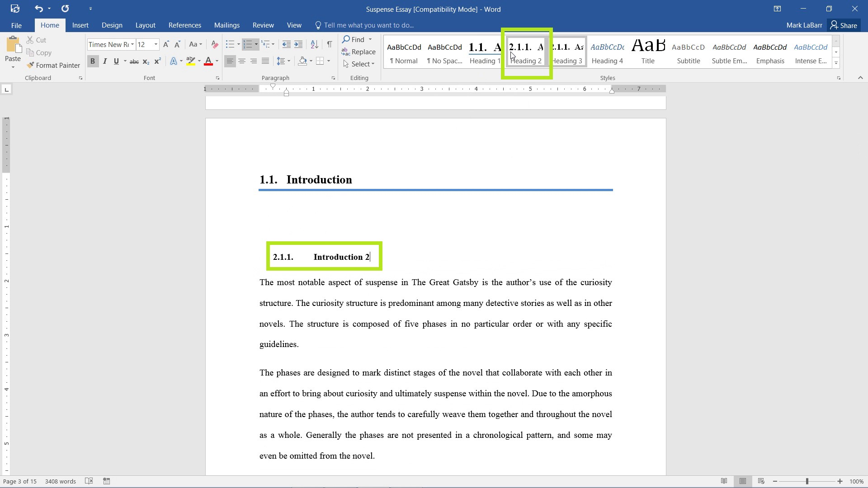Viewport: 868px width, 488px height.
Task: Switch to the Insert ribbon tab
Action: pyautogui.click(x=80, y=25)
